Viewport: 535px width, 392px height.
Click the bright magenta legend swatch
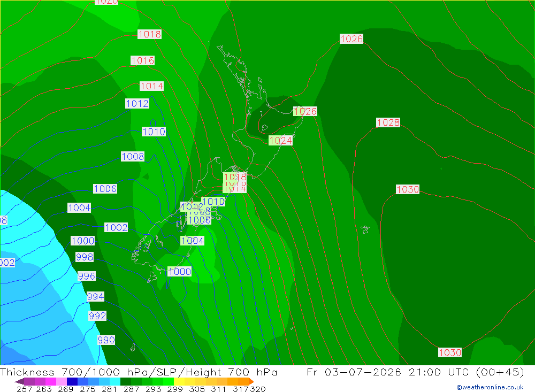[51, 381]
